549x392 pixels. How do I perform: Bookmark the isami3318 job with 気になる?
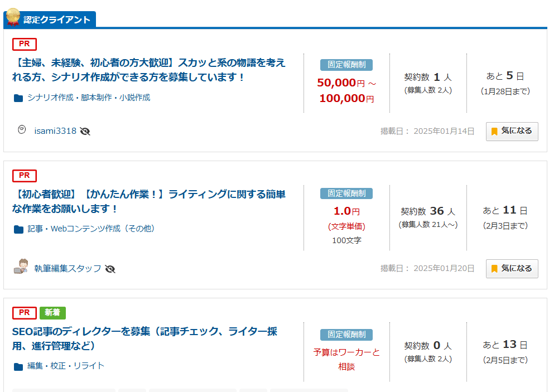(x=512, y=132)
